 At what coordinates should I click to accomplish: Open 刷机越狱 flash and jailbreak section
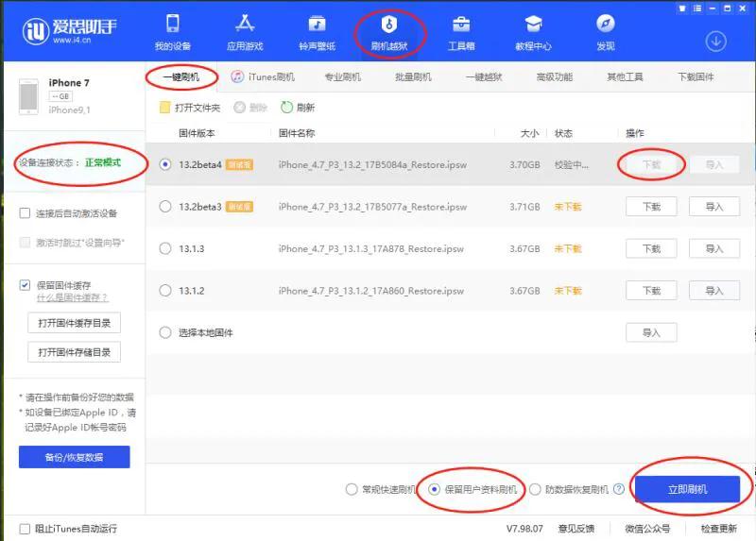[389, 32]
